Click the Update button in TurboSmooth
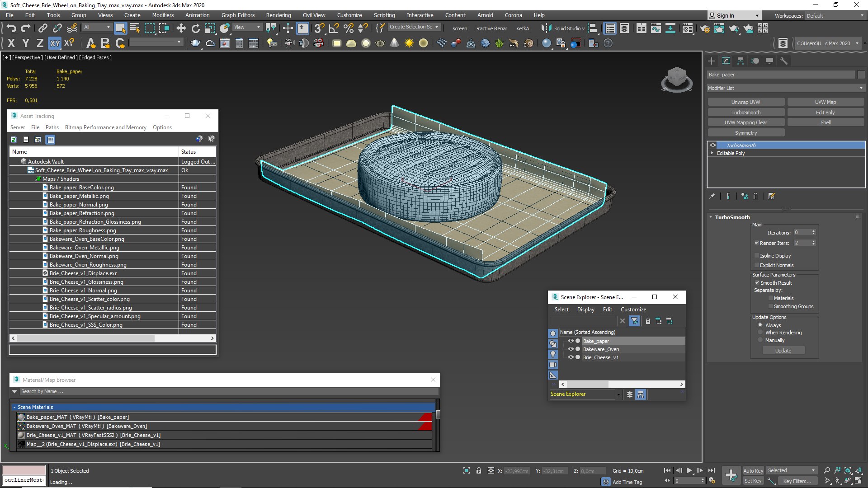The width and height of the screenshot is (868, 488). click(783, 351)
